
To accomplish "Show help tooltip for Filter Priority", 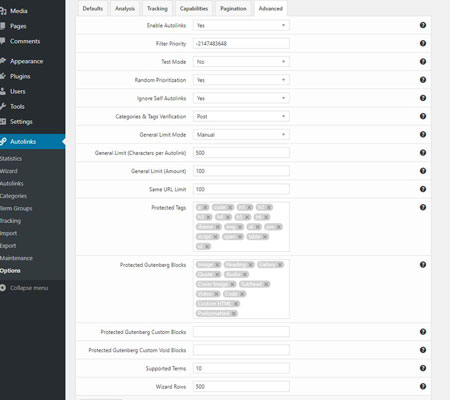I will tap(423, 43).
